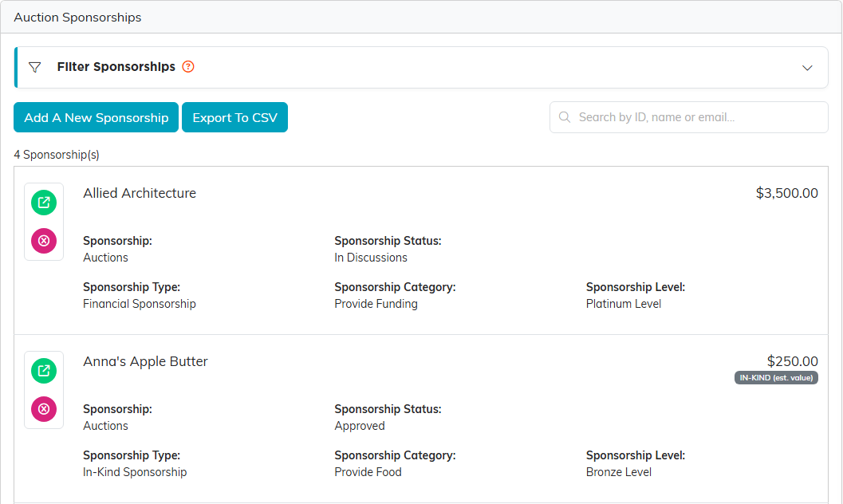Open the Filter Sponsorships help icon
Viewport: 843px width, 504px height.
(188, 67)
